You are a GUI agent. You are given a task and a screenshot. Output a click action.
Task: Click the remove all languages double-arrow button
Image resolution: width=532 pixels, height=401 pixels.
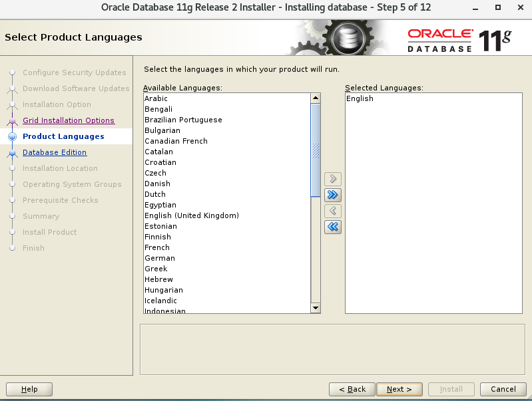pos(332,227)
